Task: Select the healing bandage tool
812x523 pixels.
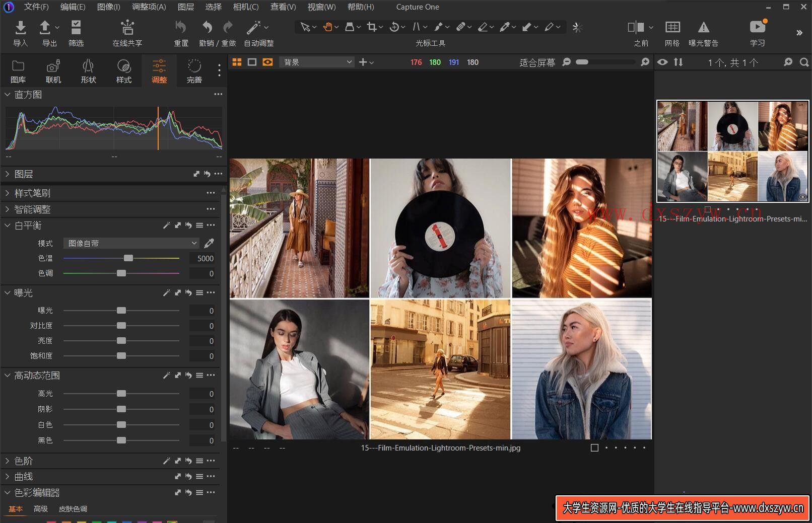Action: (x=460, y=27)
